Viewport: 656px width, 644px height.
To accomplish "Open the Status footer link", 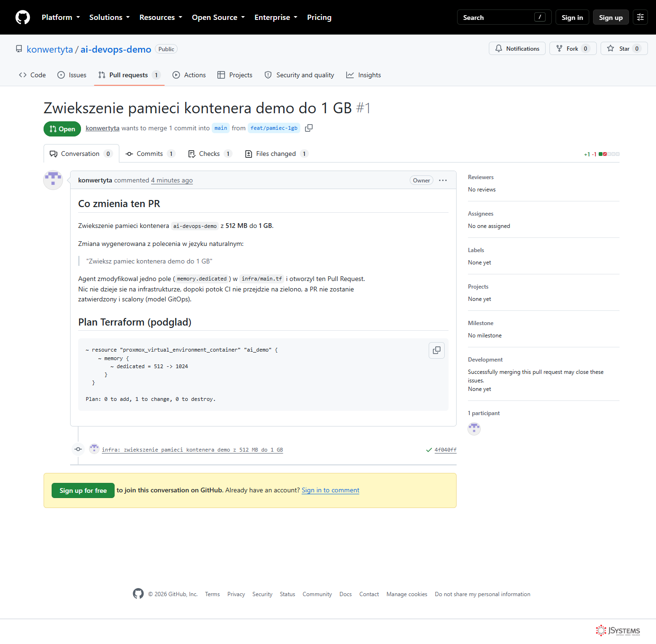I will click(x=288, y=594).
